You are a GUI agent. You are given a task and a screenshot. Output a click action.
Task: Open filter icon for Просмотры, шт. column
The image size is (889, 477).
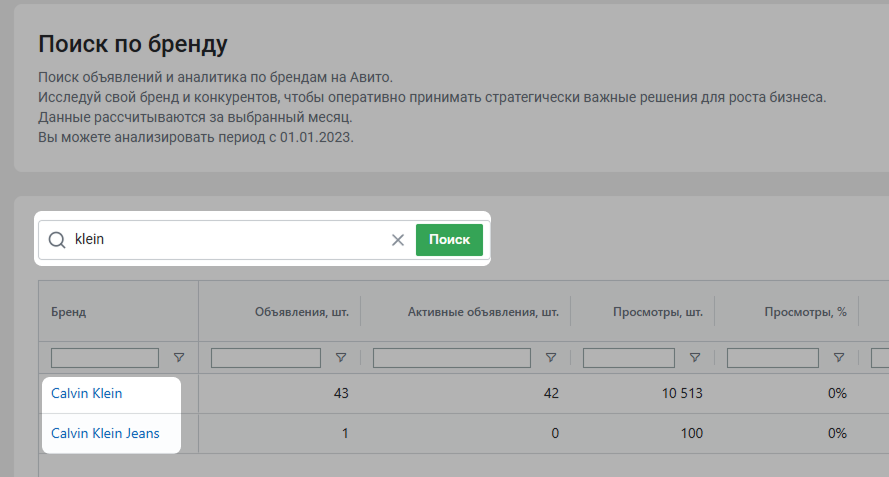click(695, 358)
